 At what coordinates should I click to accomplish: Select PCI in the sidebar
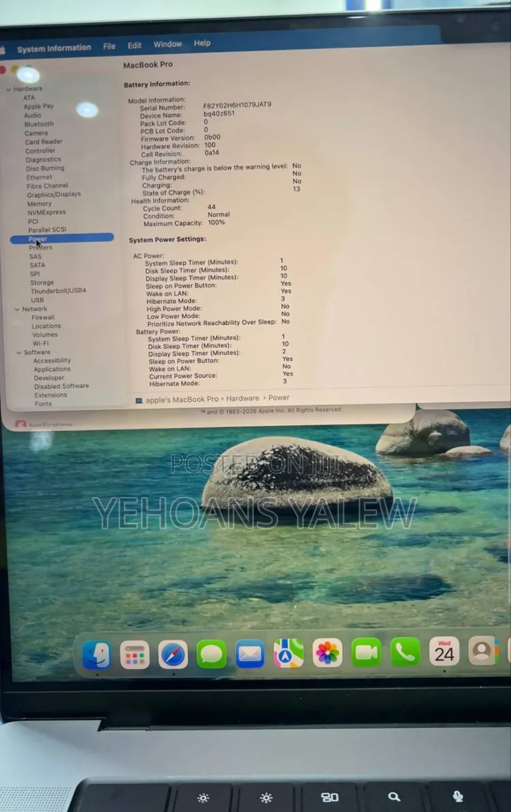(33, 221)
